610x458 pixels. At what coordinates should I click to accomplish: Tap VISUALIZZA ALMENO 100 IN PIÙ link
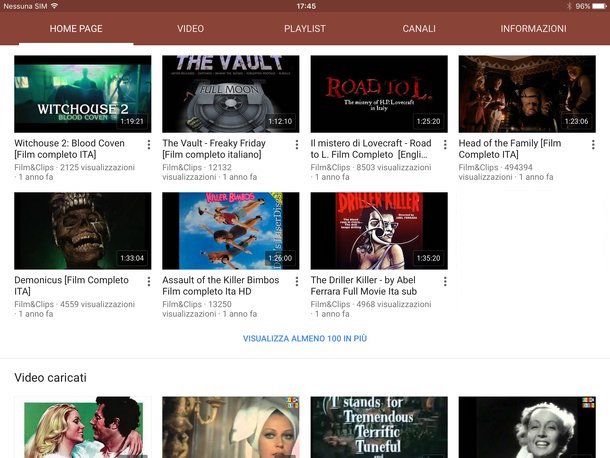coord(305,339)
